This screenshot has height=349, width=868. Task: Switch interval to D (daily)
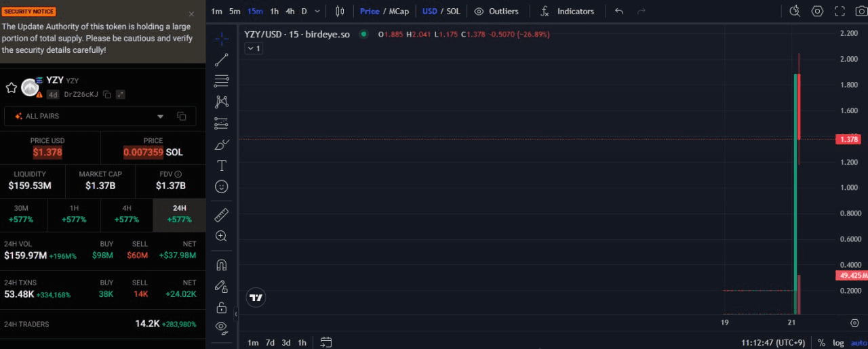click(x=304, y=11)
